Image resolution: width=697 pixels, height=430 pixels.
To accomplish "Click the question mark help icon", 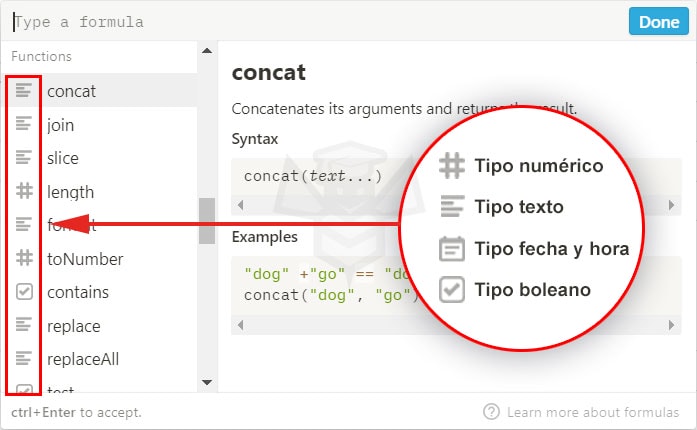I will tap(491, 412).
